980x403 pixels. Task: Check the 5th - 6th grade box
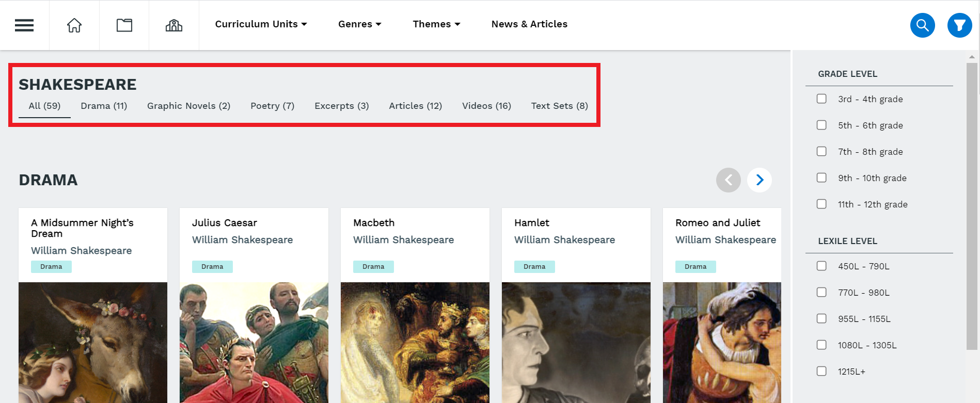pyautogui.click(x=821, y=125)
